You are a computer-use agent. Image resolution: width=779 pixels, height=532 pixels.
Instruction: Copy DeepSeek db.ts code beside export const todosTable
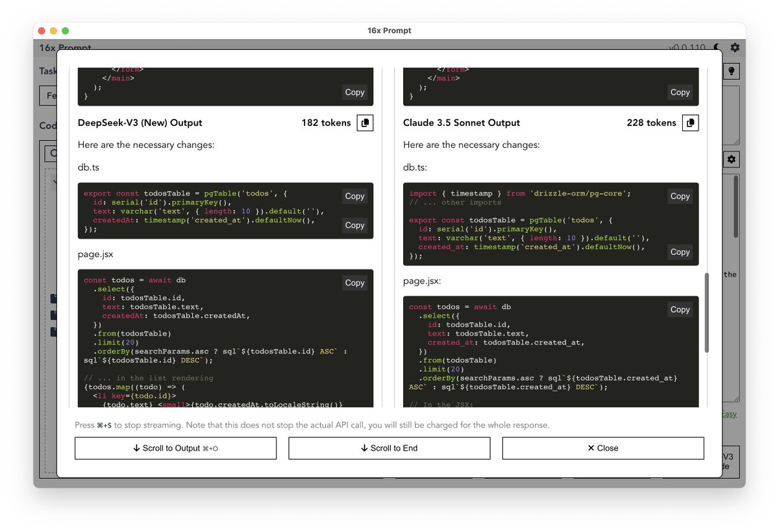pos(354,196)
